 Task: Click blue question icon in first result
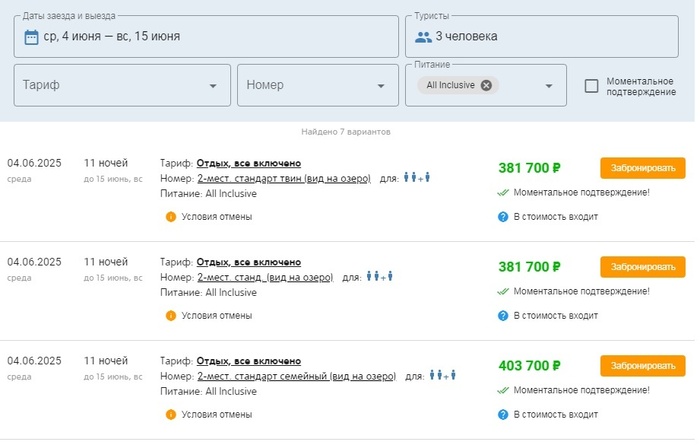click(x=503, y=217)
